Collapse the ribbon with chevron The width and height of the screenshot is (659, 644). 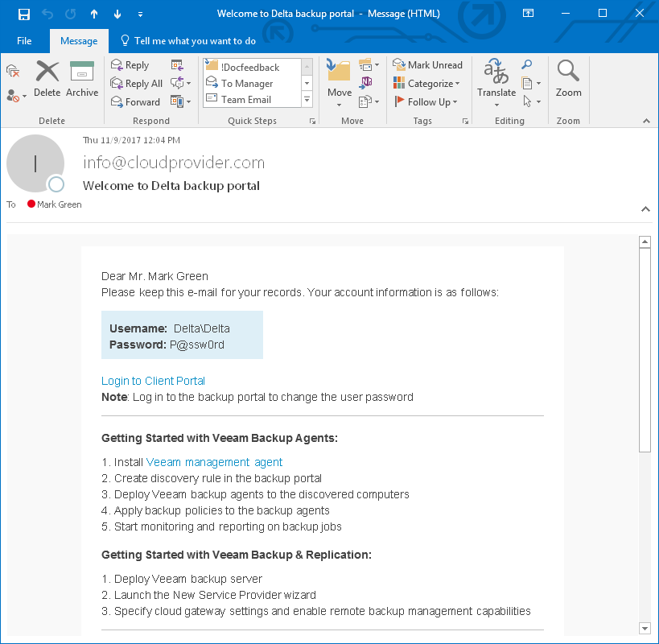click(646, 121)
